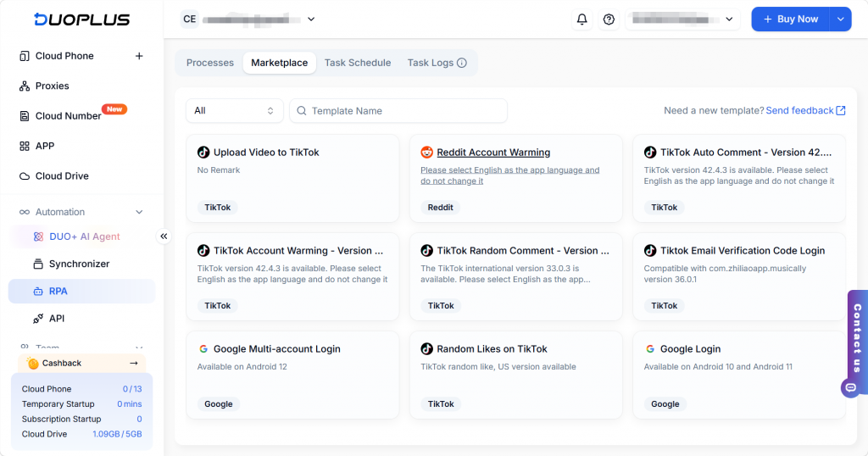
Task: Open the Task Logs tab
Action: coord(430,63)
